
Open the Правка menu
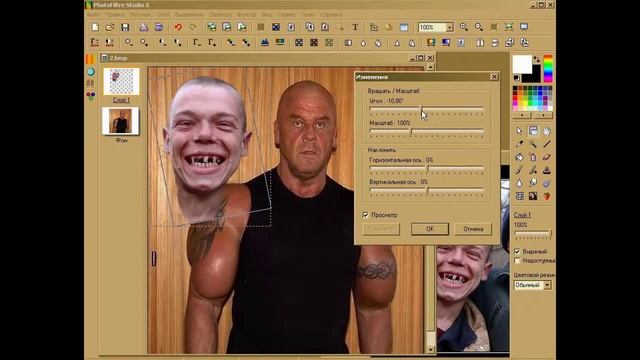tap(115, 14)
